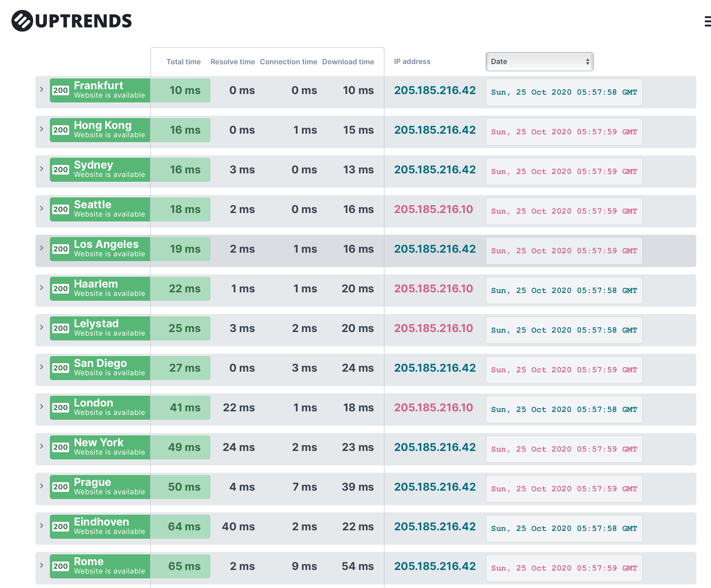Click the 200 status badge for Rome

tap(61, 566)
